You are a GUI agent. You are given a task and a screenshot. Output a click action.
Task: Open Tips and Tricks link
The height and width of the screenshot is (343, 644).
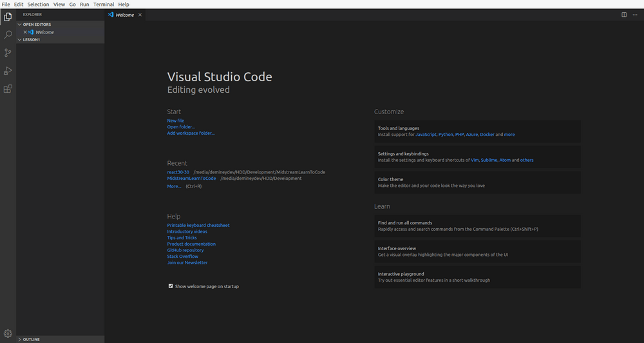click(182, 237)
